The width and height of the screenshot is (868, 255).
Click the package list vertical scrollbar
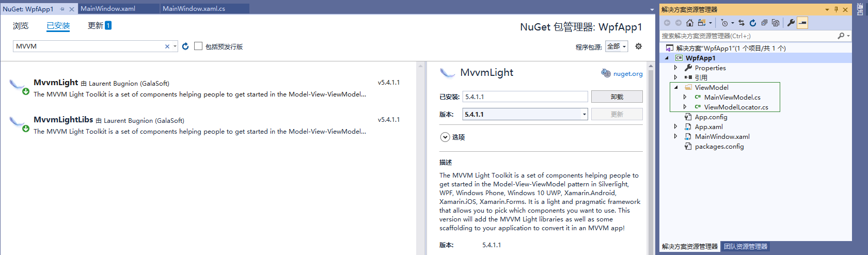point(420,158)
